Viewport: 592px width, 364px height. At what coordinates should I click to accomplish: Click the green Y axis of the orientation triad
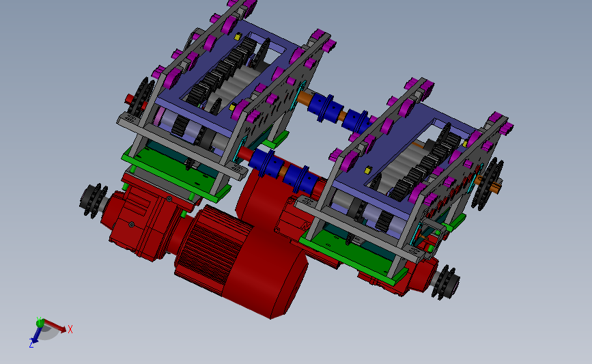(x=40, y=322)
